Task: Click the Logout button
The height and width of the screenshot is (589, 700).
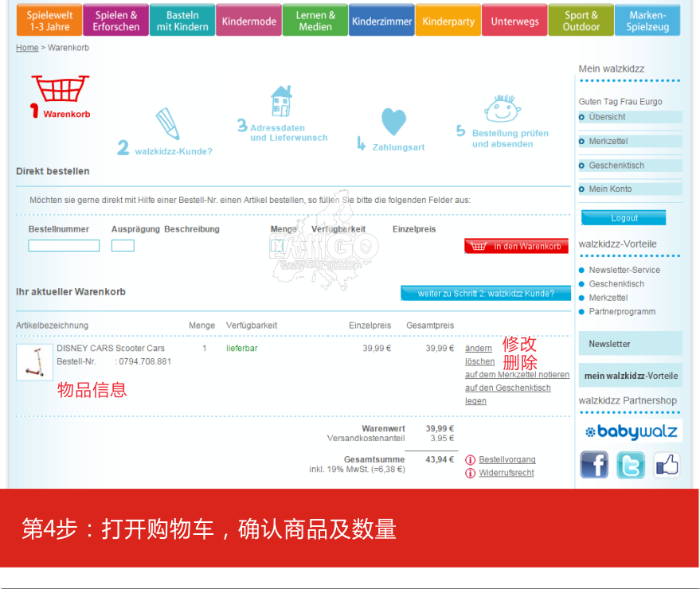Action: click(624, 218)
